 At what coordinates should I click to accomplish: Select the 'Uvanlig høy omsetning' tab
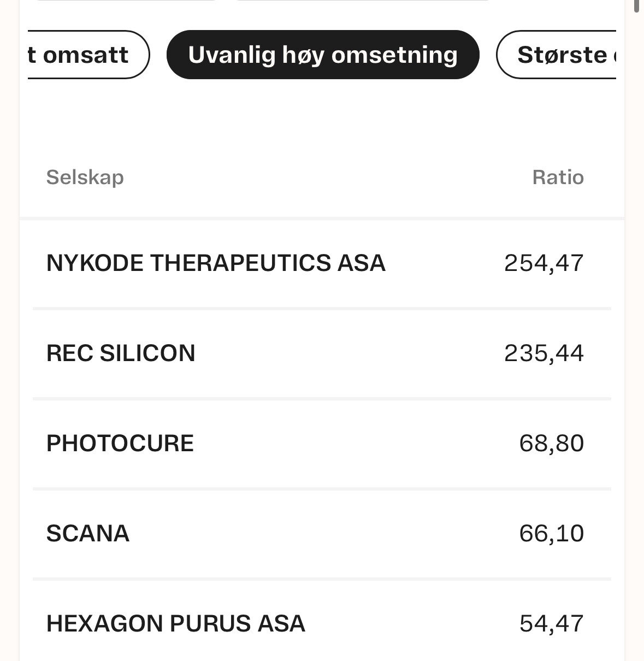(x=322, y=55)
